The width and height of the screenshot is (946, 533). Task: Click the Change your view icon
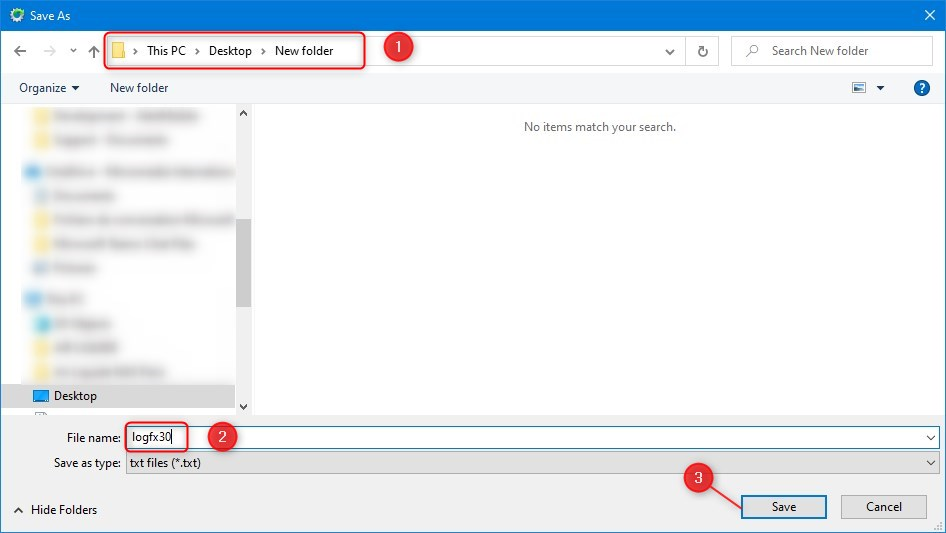859,88
